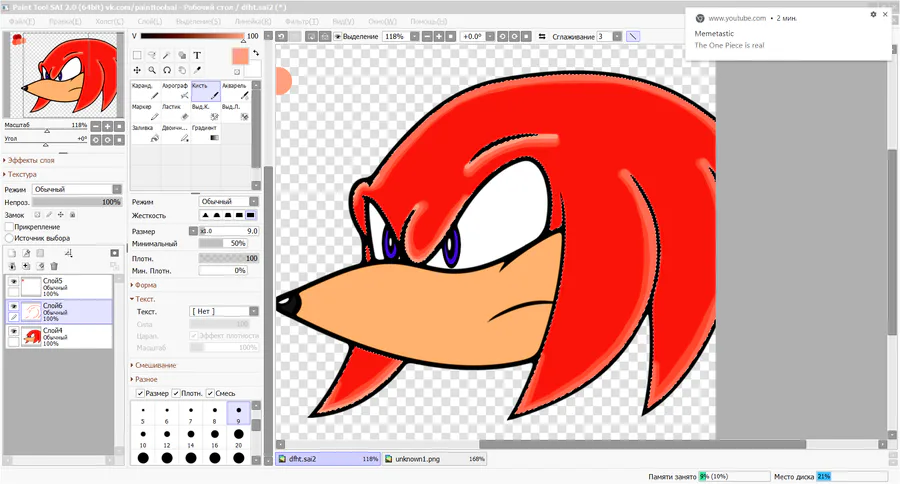The height and width of the screenshot is (484, 900).
Task: Select the Заливка bucket fill tool
Action: coord(146,134)
